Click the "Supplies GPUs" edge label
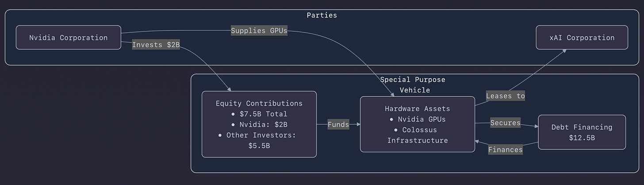Screen dimensions: 644x185 [x=259, y=31]
